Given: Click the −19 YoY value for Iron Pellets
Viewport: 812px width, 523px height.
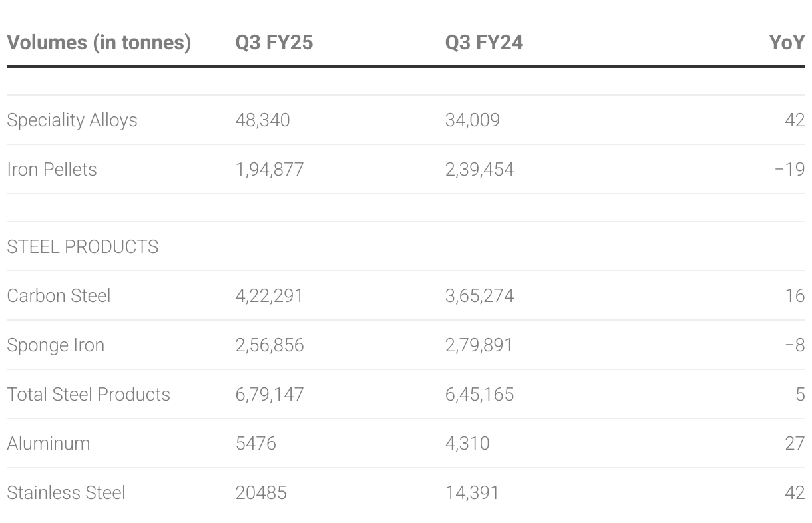Looking at the screenshot, I should [790, 170].
